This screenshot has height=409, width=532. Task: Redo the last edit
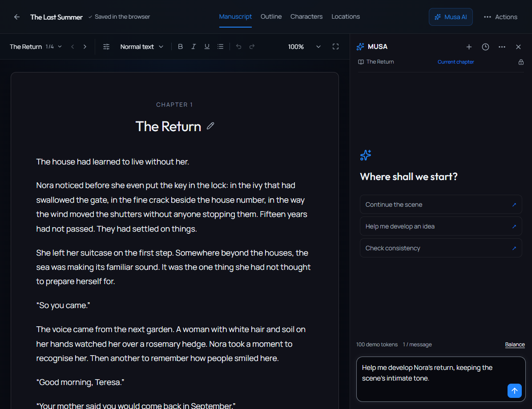coord(252,47)
